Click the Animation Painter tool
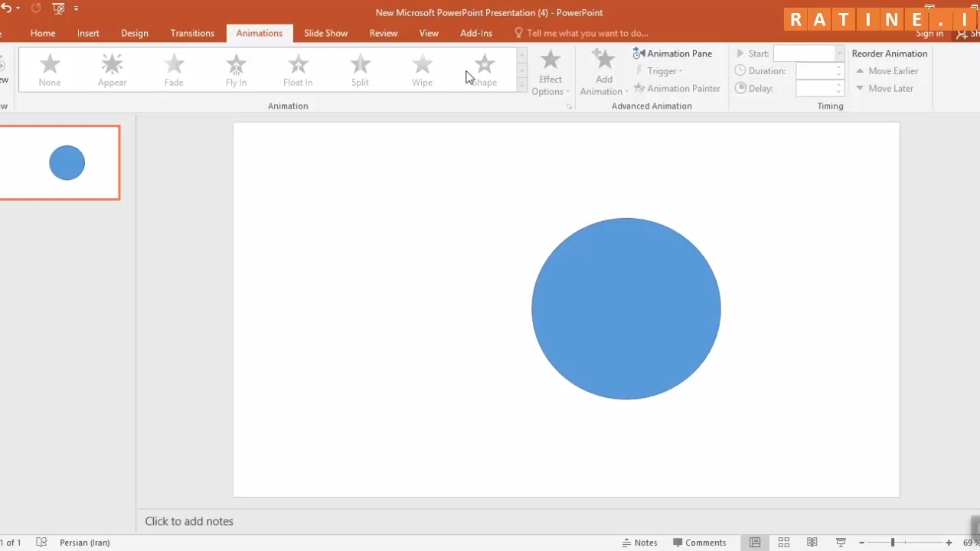980x551 pixels. coord(677,89)
